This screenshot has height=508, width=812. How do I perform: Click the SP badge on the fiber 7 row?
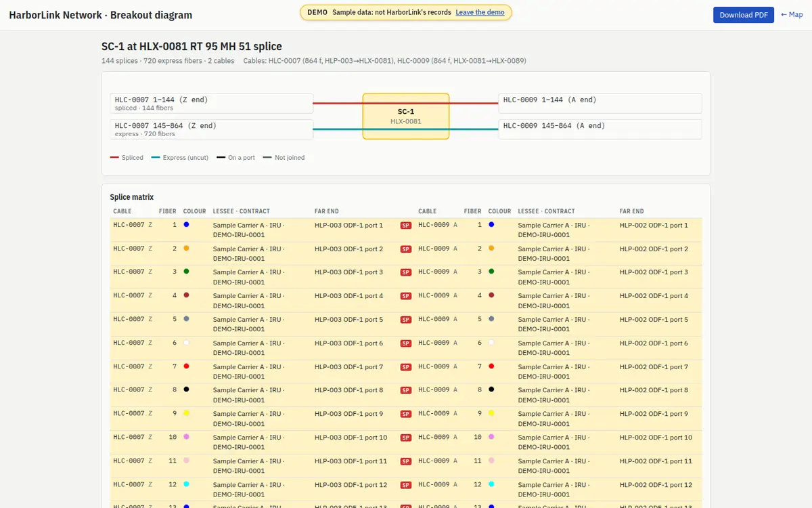click(x=406, y=367)
